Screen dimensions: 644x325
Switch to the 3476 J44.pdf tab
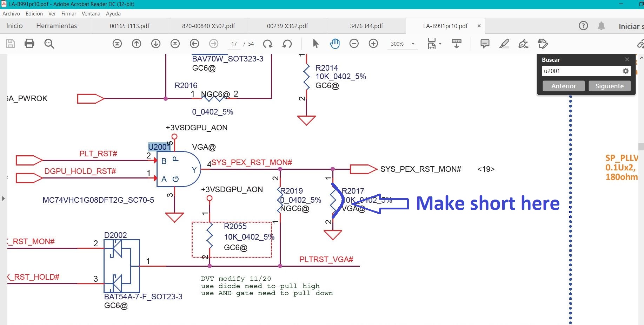pyautogui.click(x=366, y=26)
